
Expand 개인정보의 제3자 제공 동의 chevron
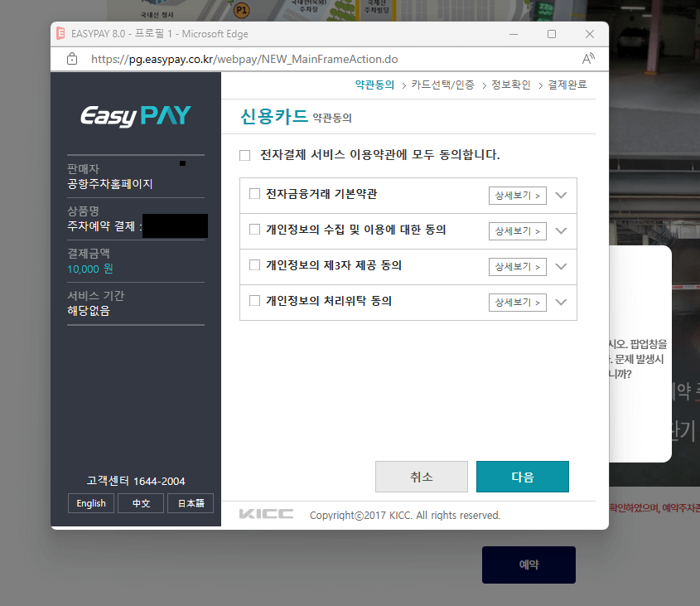coord(561,267)
